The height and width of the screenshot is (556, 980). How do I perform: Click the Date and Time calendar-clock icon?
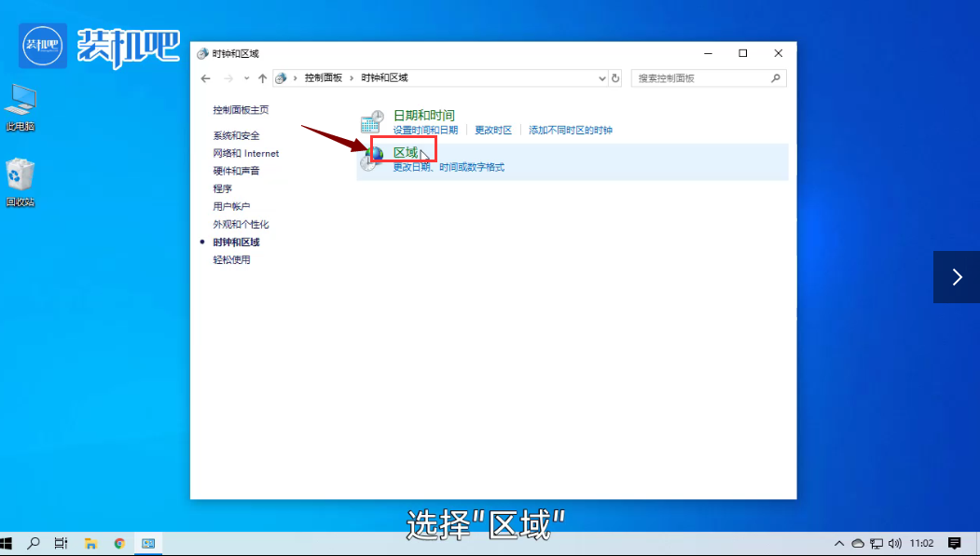point(372,121)
